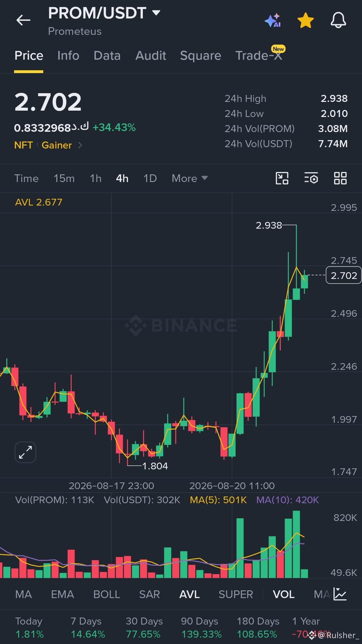Tap the +34.43% change value
The image size is (362, 644).
[114, 127]
